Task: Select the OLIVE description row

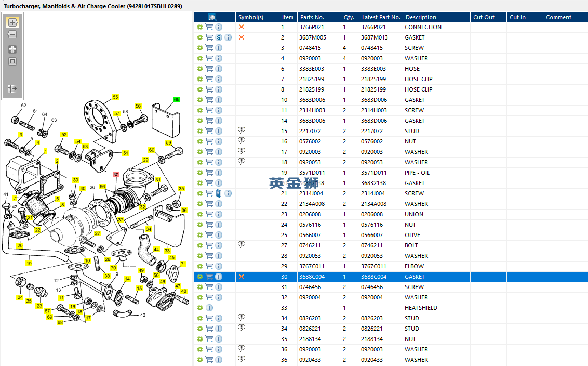Action: point(412,235)
